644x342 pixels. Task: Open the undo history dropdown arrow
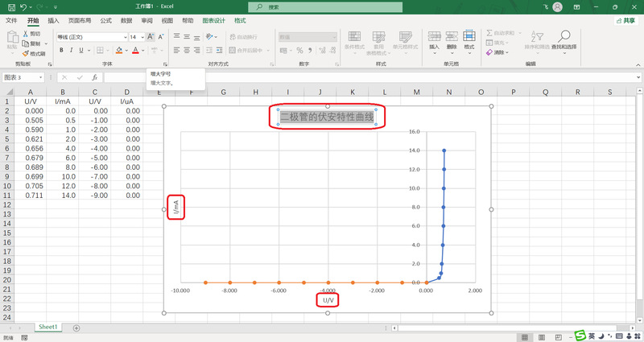pos(31,7)
